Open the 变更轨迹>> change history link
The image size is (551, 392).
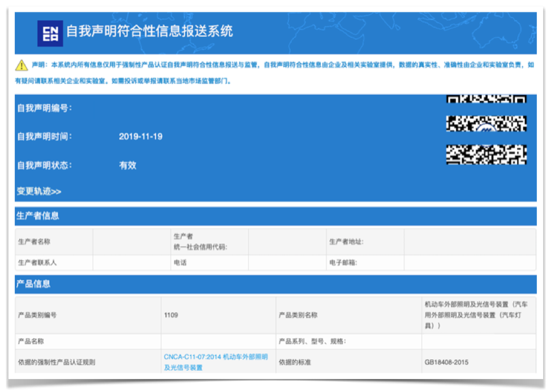click(39, 191)
